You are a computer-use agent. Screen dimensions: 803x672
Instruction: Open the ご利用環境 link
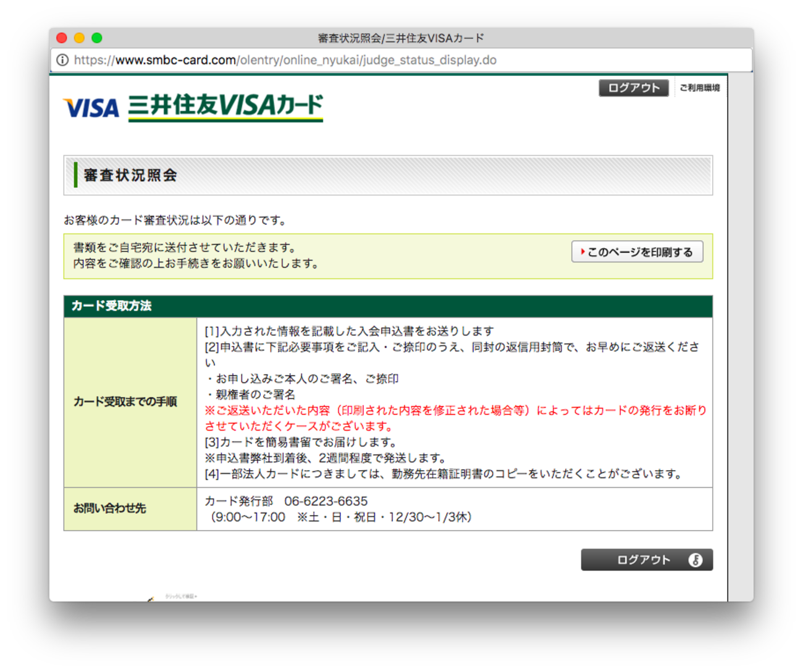click(699, 87)
